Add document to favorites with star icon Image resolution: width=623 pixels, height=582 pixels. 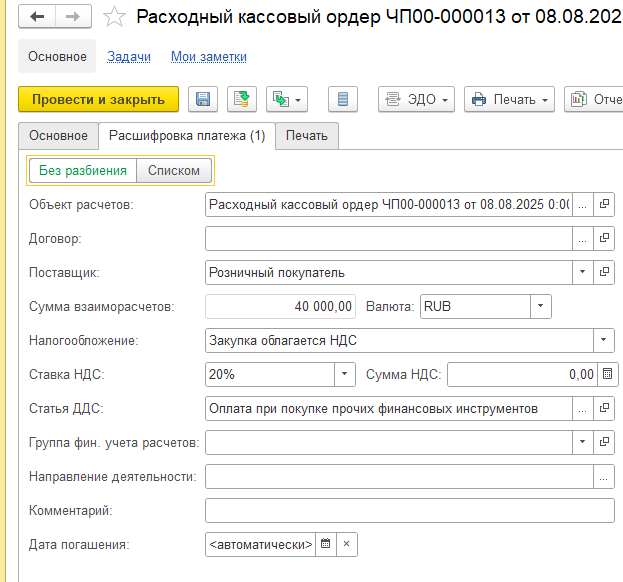(x=114, y=17)
